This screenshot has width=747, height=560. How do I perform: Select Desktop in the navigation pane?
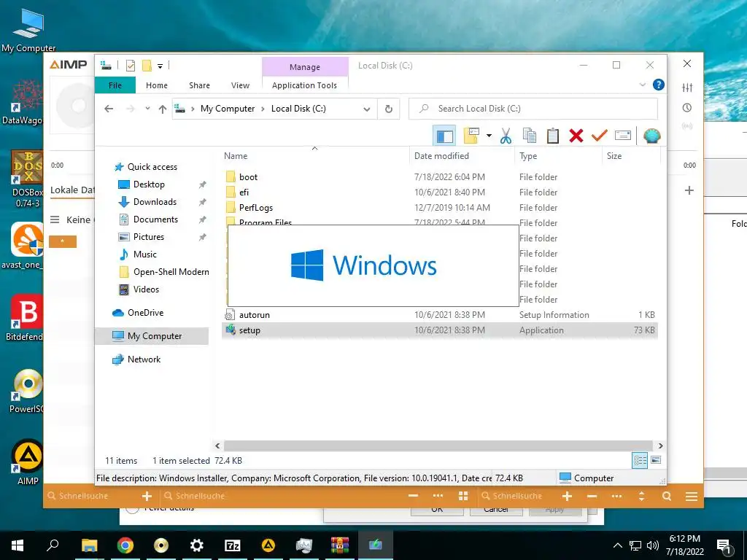[149, 184]
